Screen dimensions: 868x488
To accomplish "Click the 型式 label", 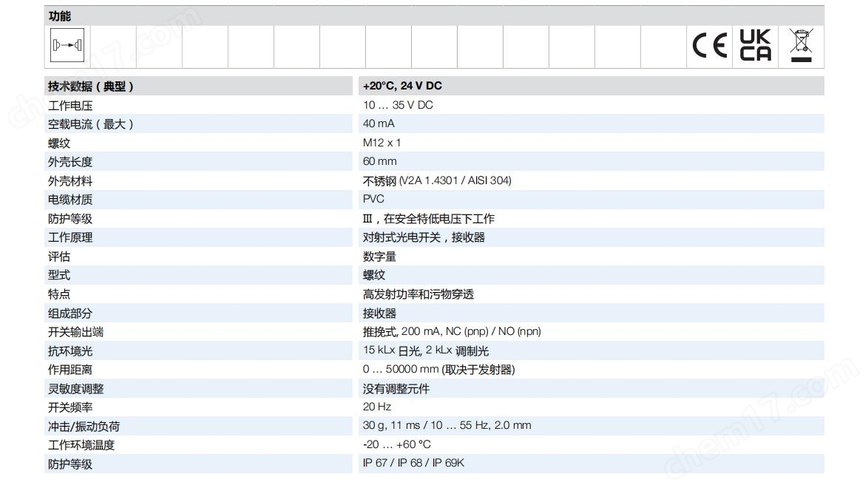I will click(59, 275).
